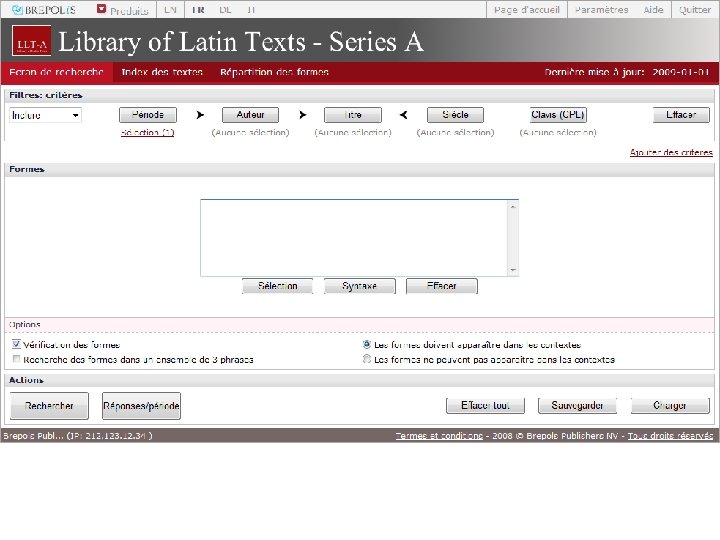
Task: Click the Réponses/période button
Action: click(141, 406)
